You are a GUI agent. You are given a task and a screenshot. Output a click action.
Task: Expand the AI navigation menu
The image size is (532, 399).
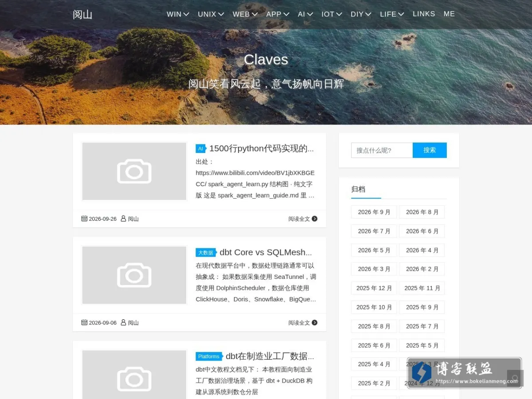pyautogui.click(x=305, y=14)
